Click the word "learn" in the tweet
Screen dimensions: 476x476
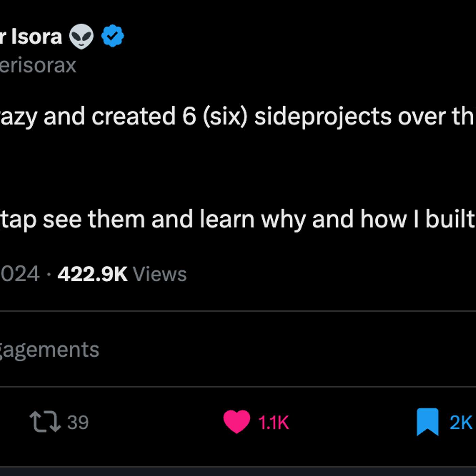tap(227, 219)
